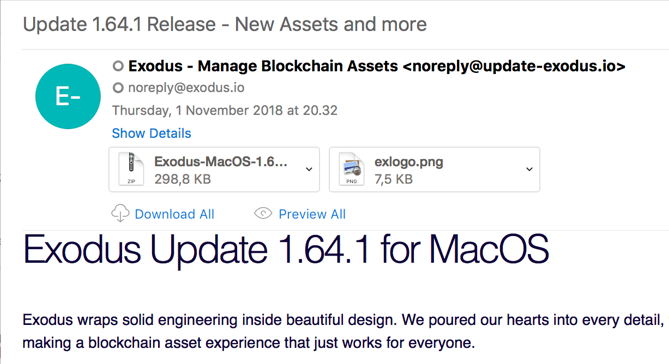Viewport: 669px width, 364px height.
Task: Click the circle beside noreply@exodus.io
Action: point(118,88)
